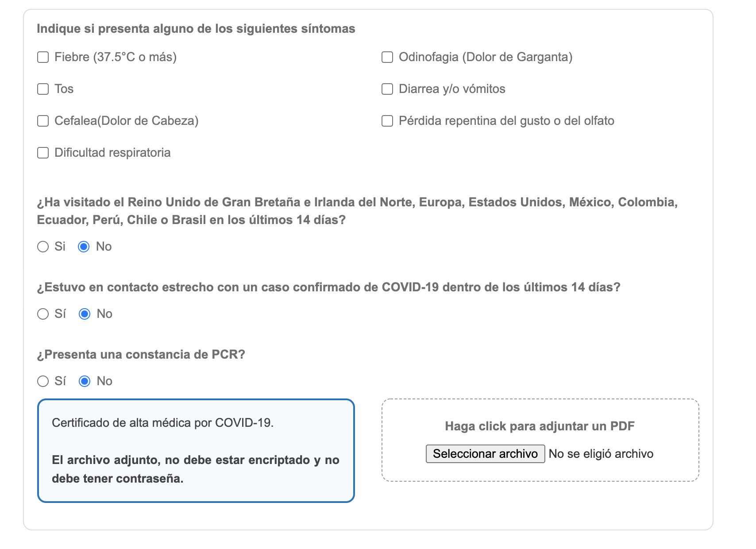Select the Dificultad respiratoria checkbox

43,153
